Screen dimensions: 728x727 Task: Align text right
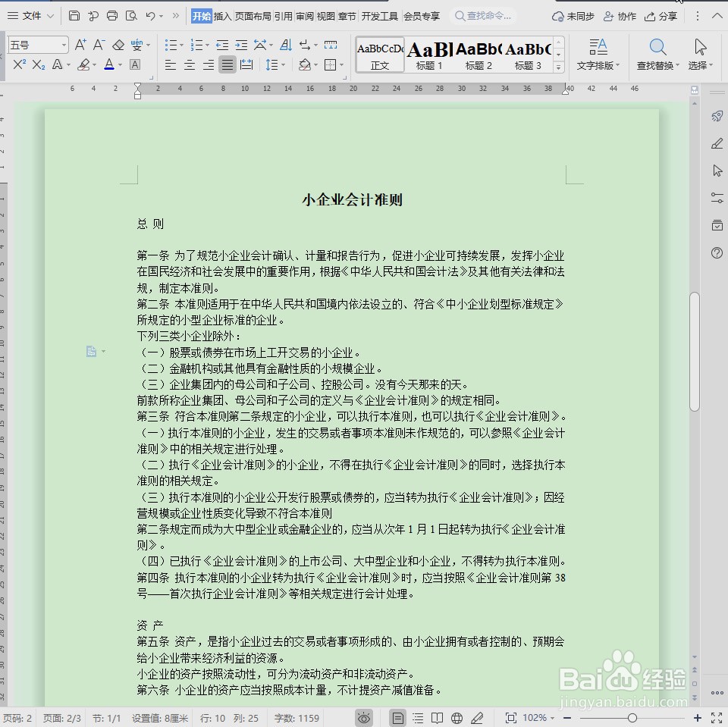click(209, 64)
